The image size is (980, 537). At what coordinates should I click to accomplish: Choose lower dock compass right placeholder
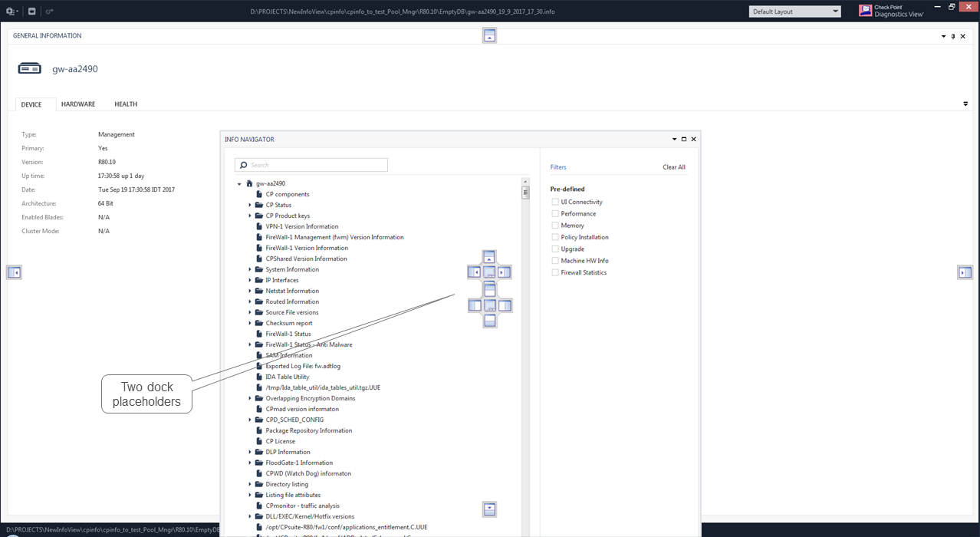[505, 305]
